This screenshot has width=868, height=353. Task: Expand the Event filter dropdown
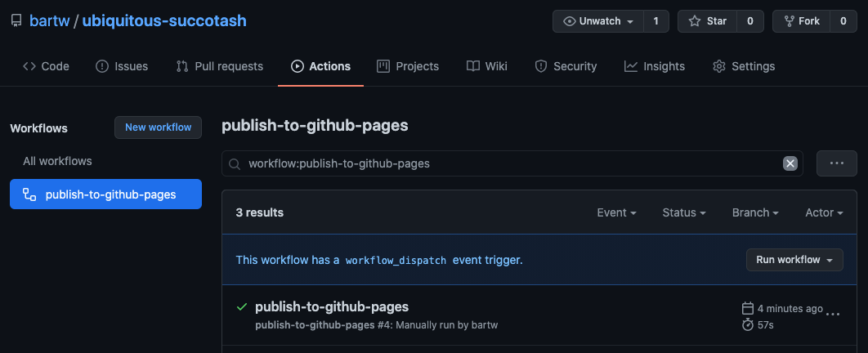pos(616,212)
